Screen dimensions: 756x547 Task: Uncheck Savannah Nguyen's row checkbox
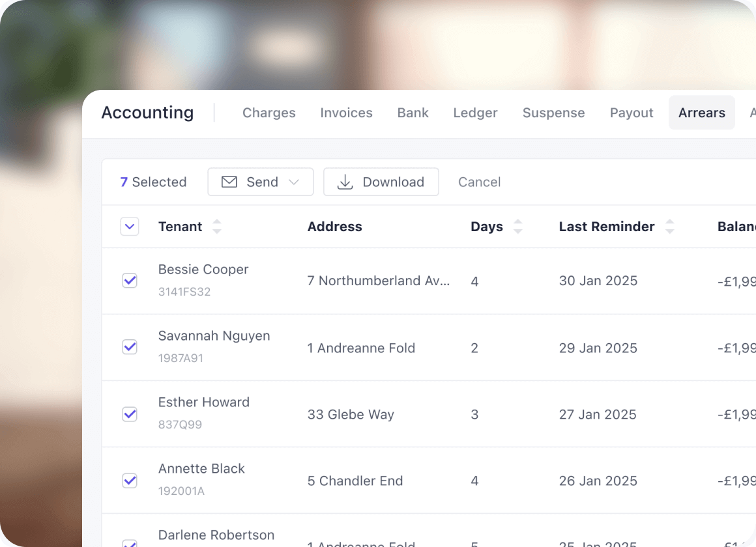[x=130, y=347]
